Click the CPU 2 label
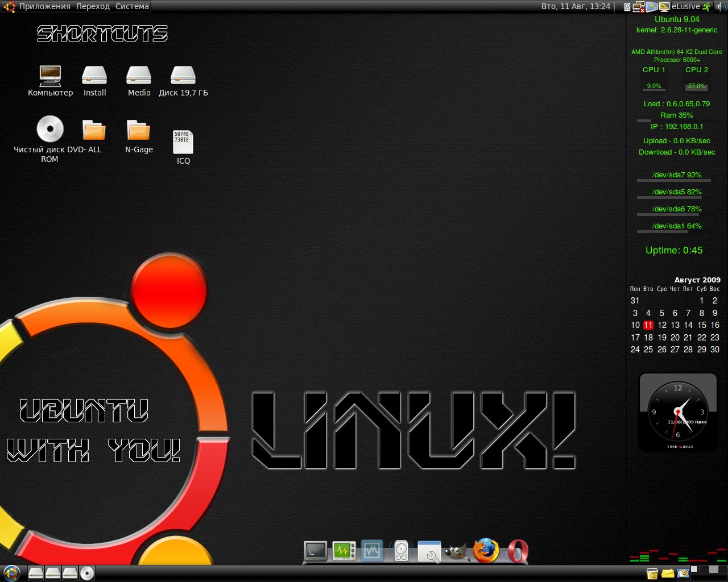 [x=697, y=70]
